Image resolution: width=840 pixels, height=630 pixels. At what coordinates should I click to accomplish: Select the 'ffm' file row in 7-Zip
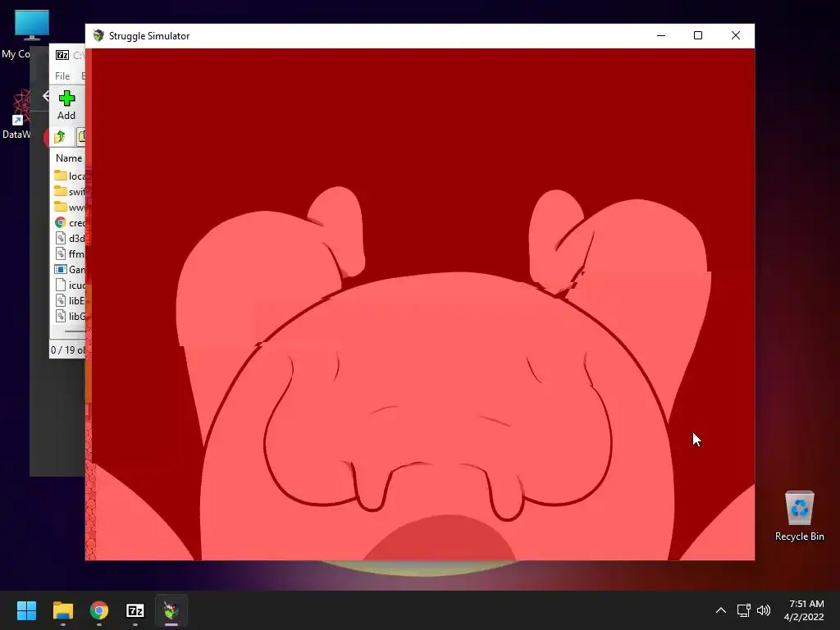pyautogui.click(x=69, y=253)
